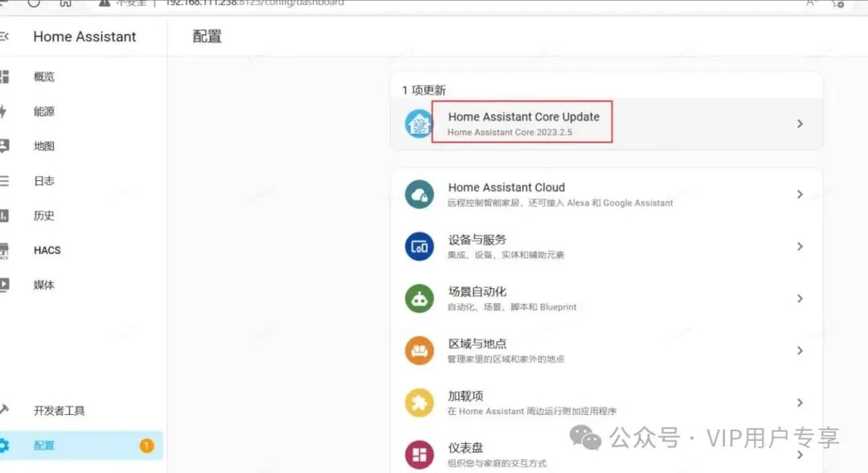Select 概览 in the sidebar

(44, 77)
